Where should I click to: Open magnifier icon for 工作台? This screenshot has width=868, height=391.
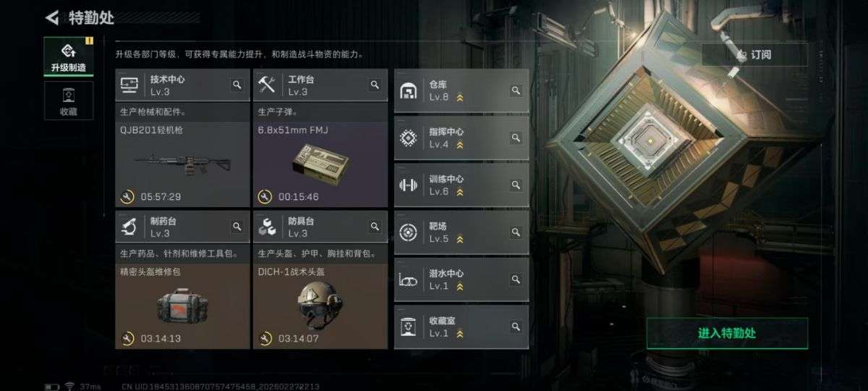pos(375,85)
